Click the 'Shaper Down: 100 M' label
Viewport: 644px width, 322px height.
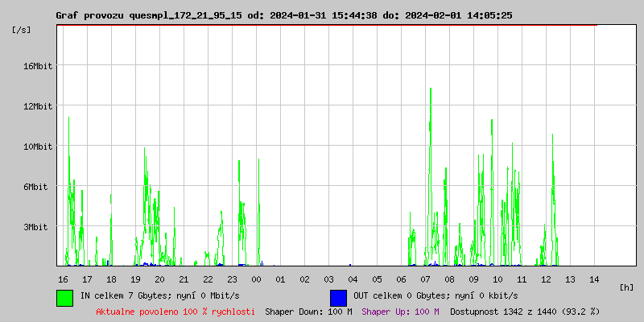click(x=308, y=311)
